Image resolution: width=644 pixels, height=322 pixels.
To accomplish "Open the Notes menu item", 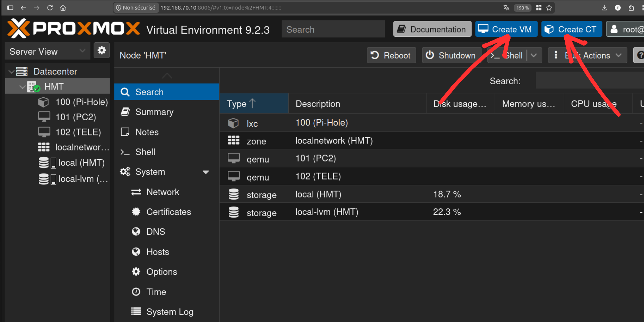I will 167,132.
